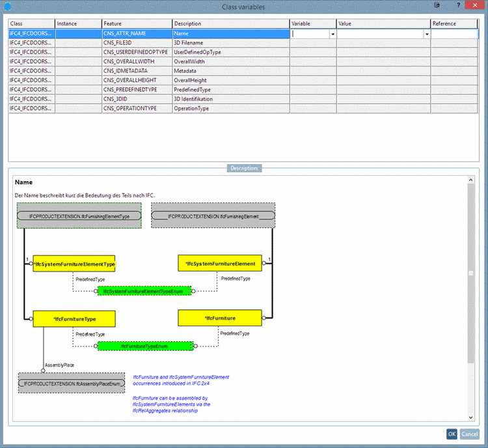Screen dimensions: 488x448
Task: Select the CNS_USERDEFINEDOPTYPE feature cell
Action: (x=137, y=52)
